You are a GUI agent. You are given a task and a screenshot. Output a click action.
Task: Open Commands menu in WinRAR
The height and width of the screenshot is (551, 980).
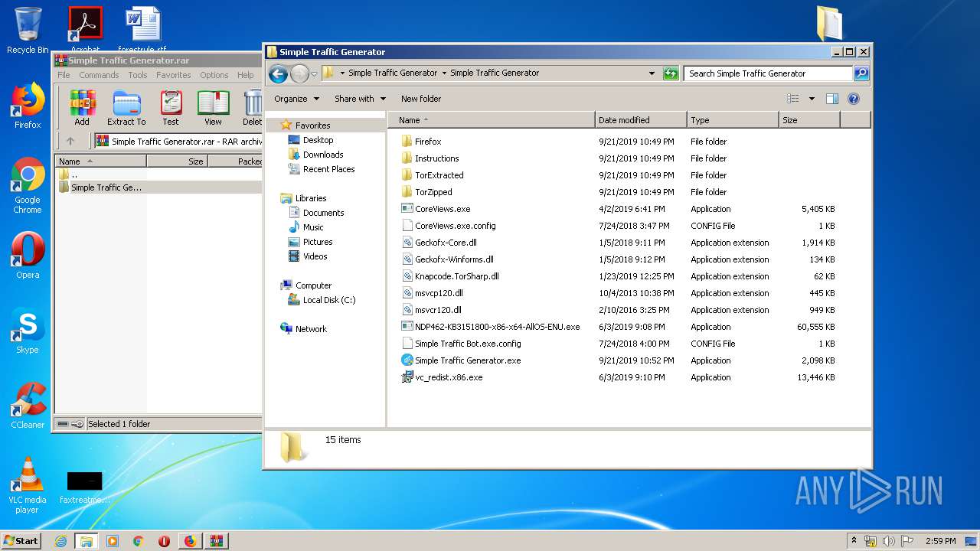(x=99, y=75)
